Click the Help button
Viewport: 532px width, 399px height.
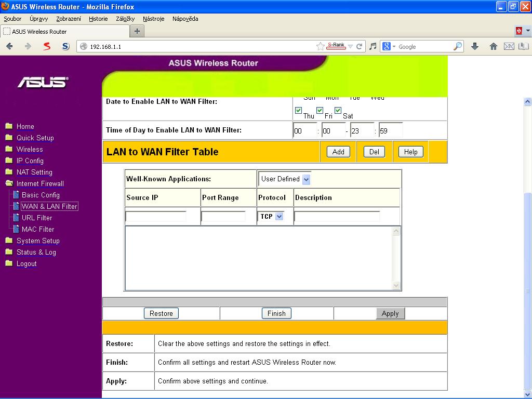click(410, 152)
